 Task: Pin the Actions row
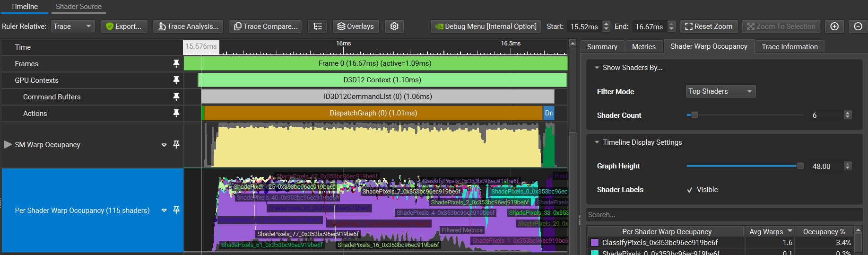[176, 113]
